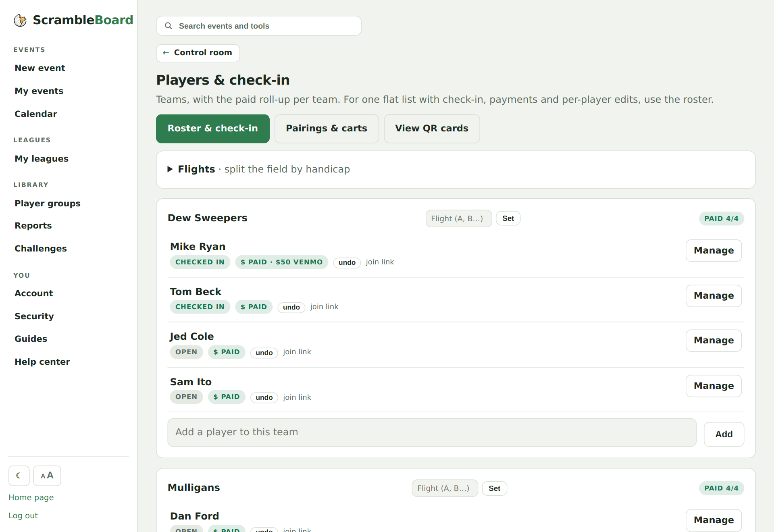Open My events in sidebar
This screenshot has height=532, width=774.
coord(39,91)
